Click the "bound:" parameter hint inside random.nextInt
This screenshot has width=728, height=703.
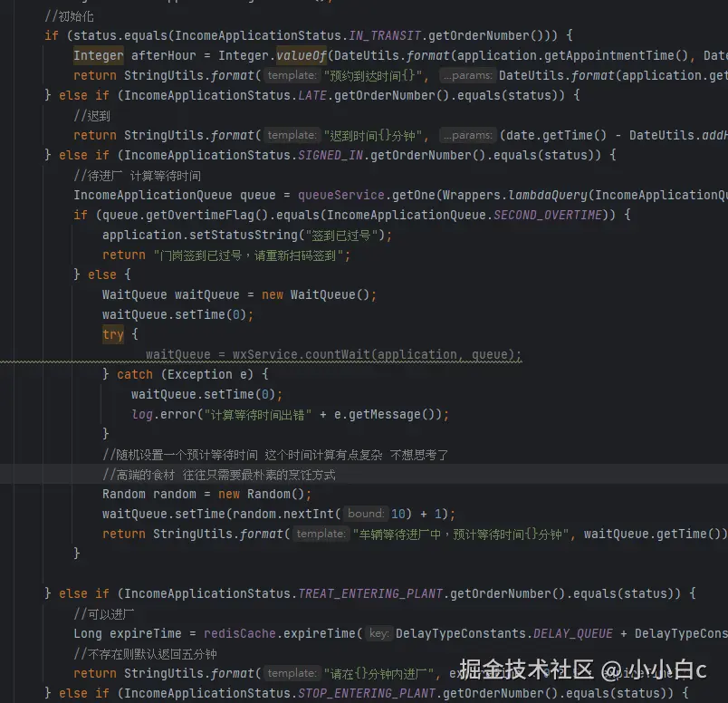[x=367, y=514]
